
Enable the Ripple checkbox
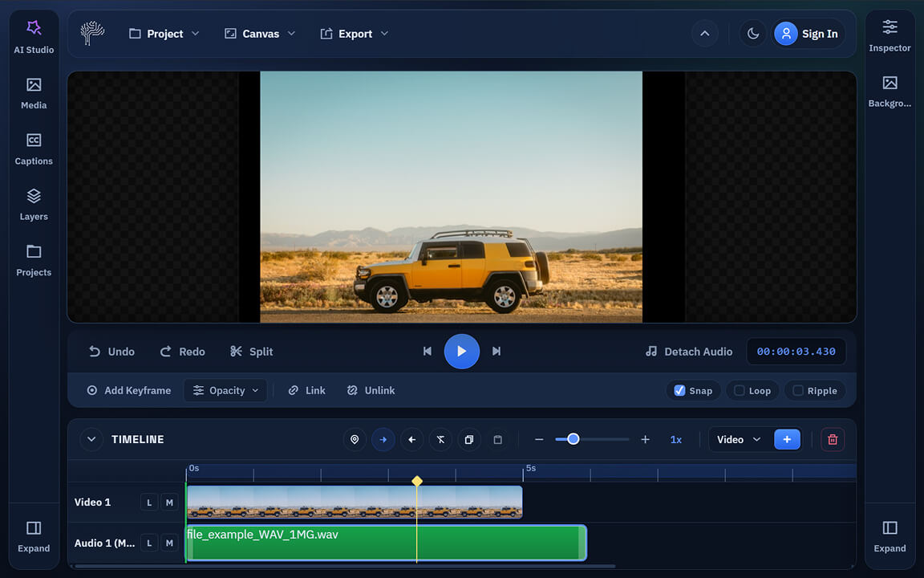click(x=797, y=391)
